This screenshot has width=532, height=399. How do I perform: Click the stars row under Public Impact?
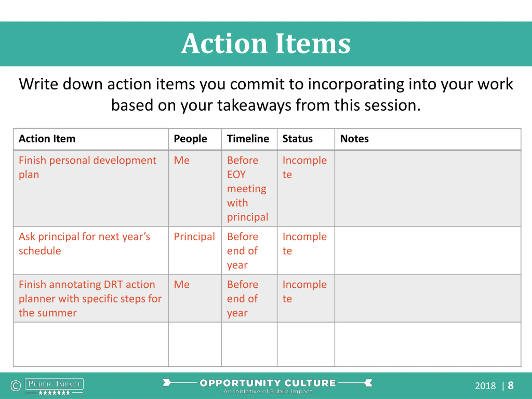tap(54, 393)
